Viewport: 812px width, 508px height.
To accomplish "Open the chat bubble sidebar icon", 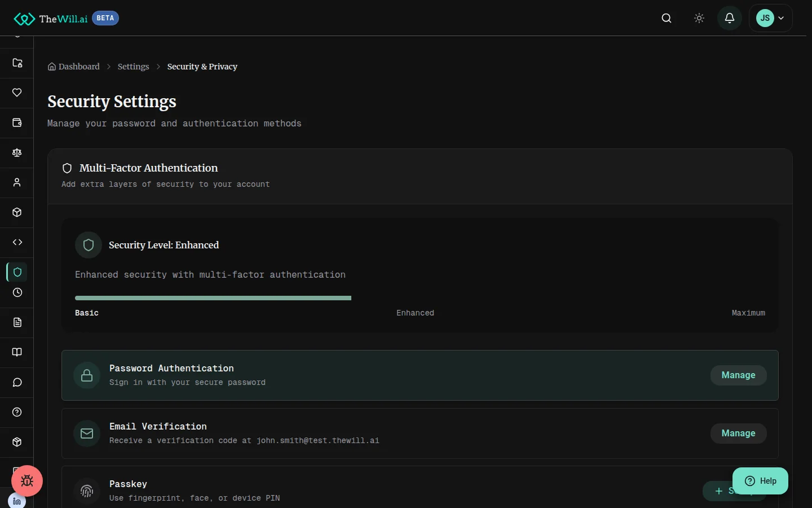I will click(x=17, y=382).
